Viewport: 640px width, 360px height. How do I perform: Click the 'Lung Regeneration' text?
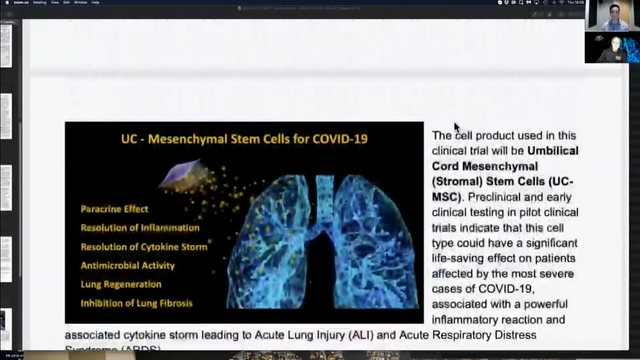[121, 284]
